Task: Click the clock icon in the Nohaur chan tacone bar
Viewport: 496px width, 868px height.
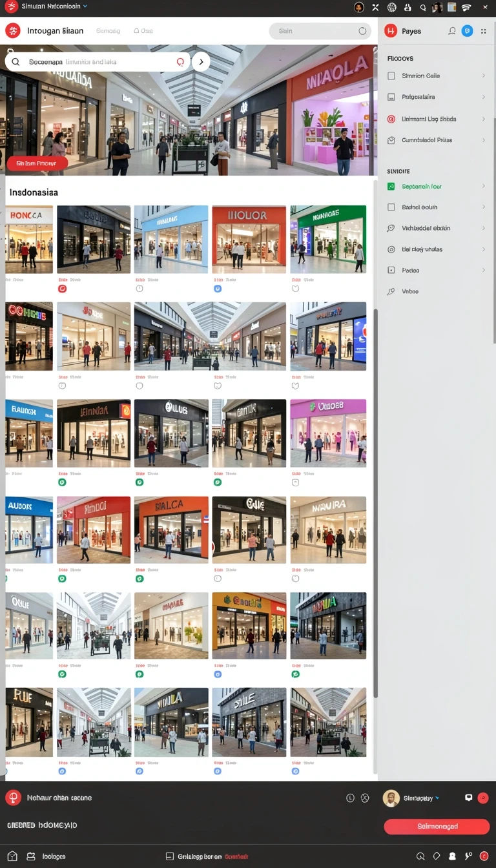Action: [350, 798]
